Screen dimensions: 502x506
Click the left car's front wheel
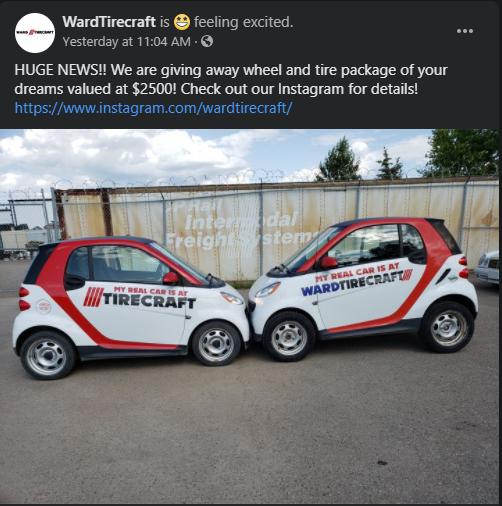point(217,344)
